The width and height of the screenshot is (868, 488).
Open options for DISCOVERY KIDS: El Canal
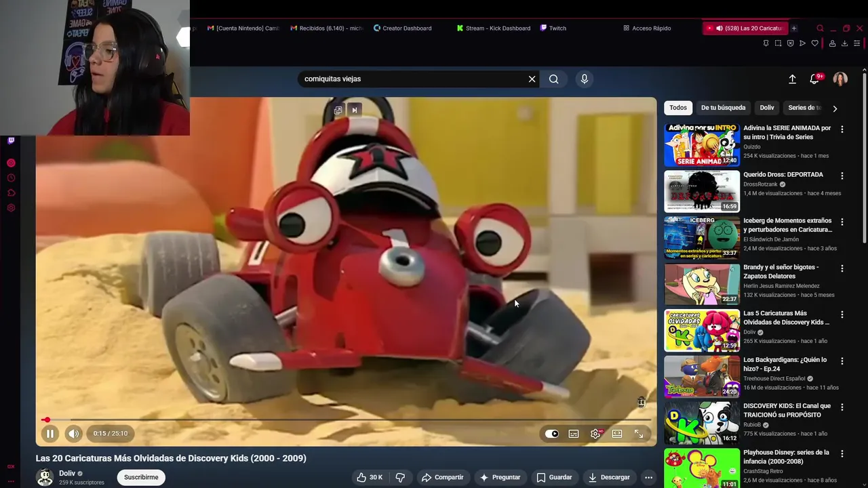pos(842,407)
